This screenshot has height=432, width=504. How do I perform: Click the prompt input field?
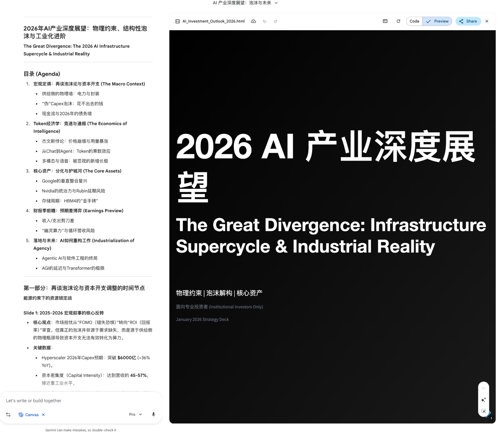(76, 400)
